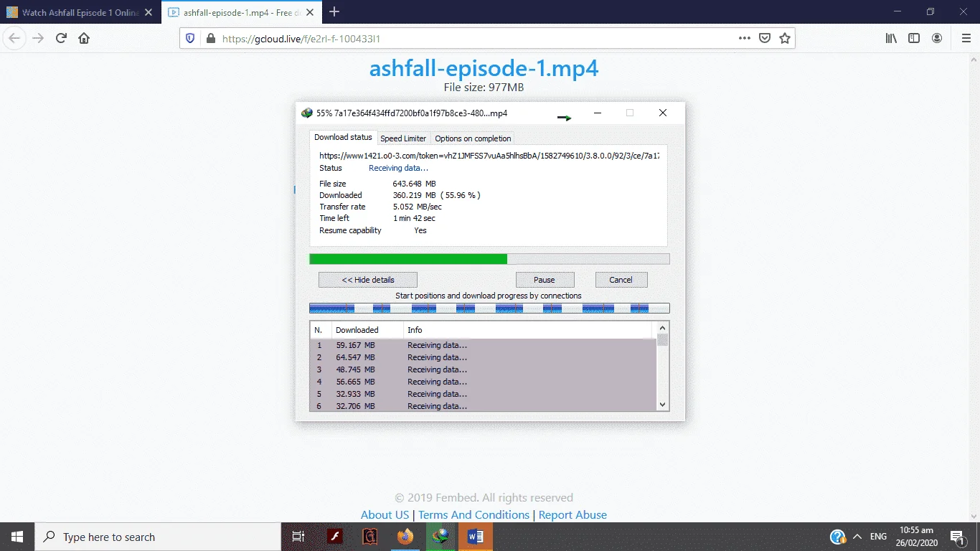The image size is (980, 551).
Task: Select connection row with 48.745 MB
Action: pos(484,369)
